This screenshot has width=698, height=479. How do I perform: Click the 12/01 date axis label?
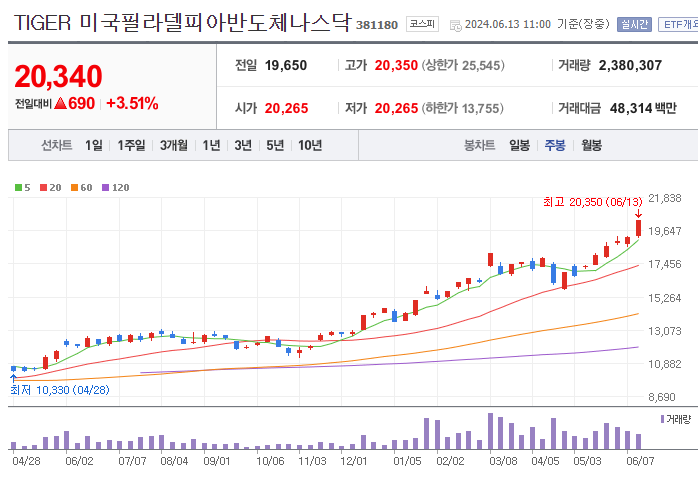point(354,461)
